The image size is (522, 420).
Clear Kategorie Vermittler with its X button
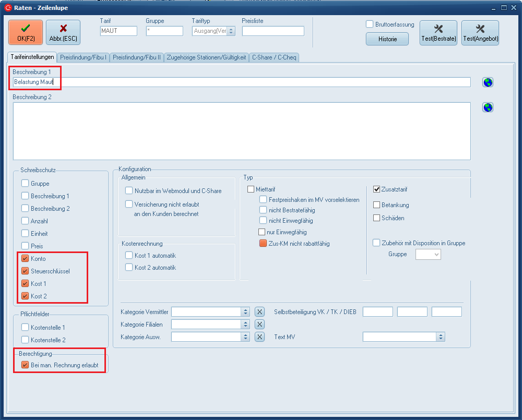pyautogui.click(x=259, y=311)
